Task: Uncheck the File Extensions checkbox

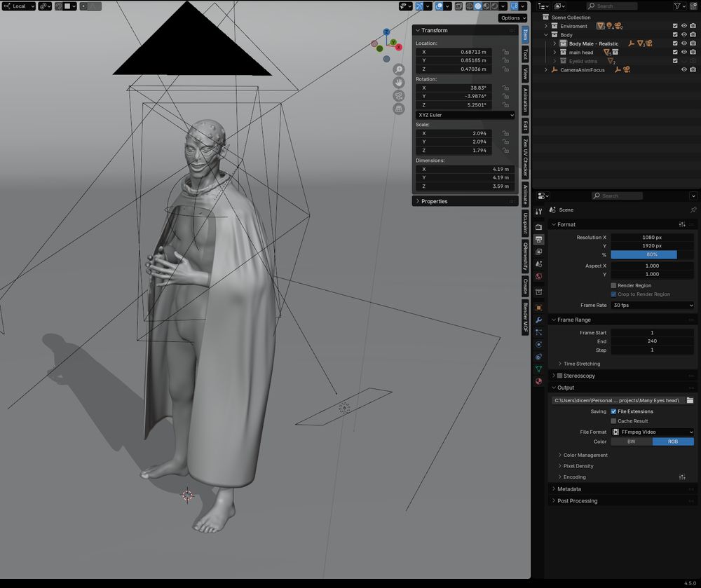Action: tap(613, 411)
